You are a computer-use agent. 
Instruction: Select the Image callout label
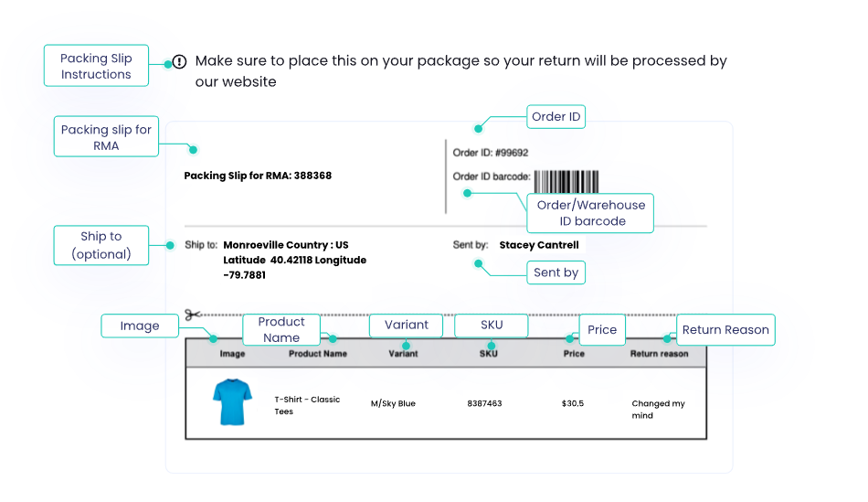(x=140, y=326)
